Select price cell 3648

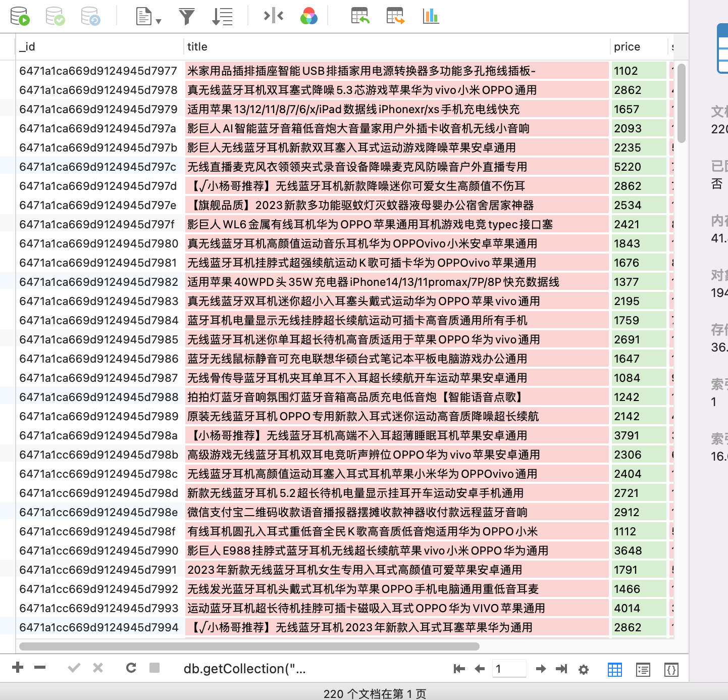[639, 551]
